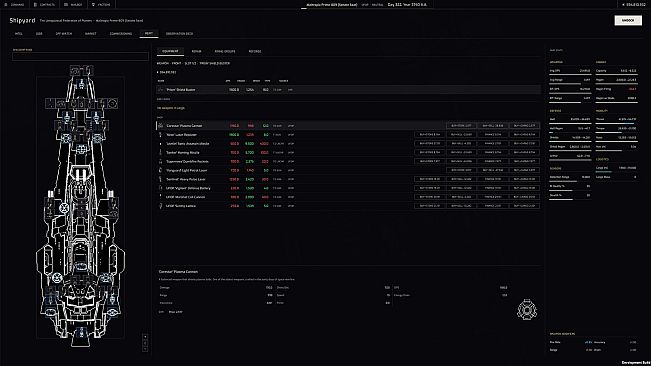This screenshot has width=651, height=366.
Task: Click the 'Sentinel' Heavy Pulse Laser icon
Action: pos(161,179)
